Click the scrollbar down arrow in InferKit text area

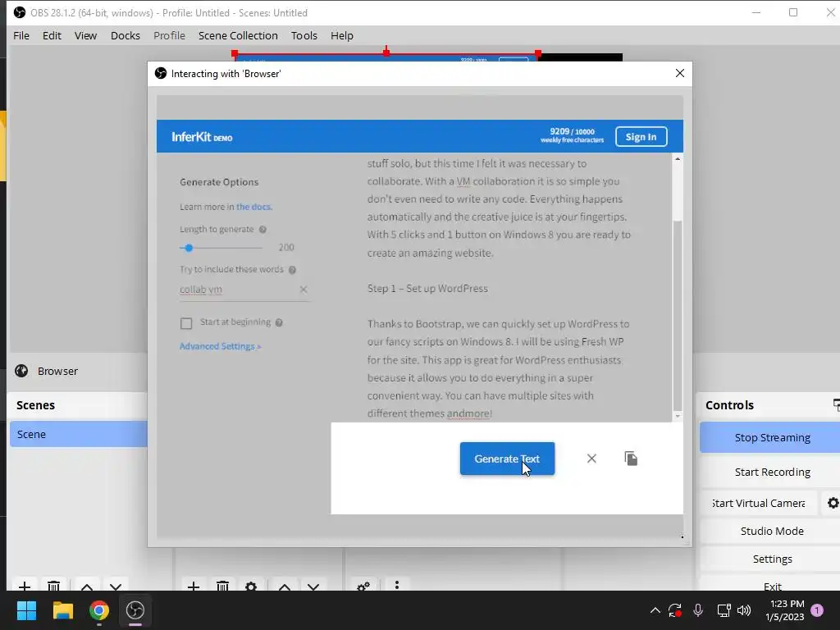click(677, 416)
